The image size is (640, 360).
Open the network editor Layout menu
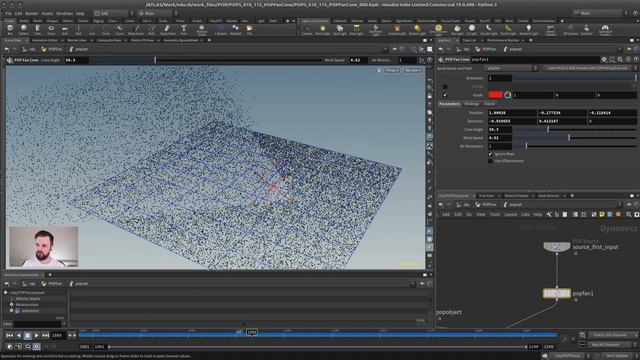click(510, 214)
